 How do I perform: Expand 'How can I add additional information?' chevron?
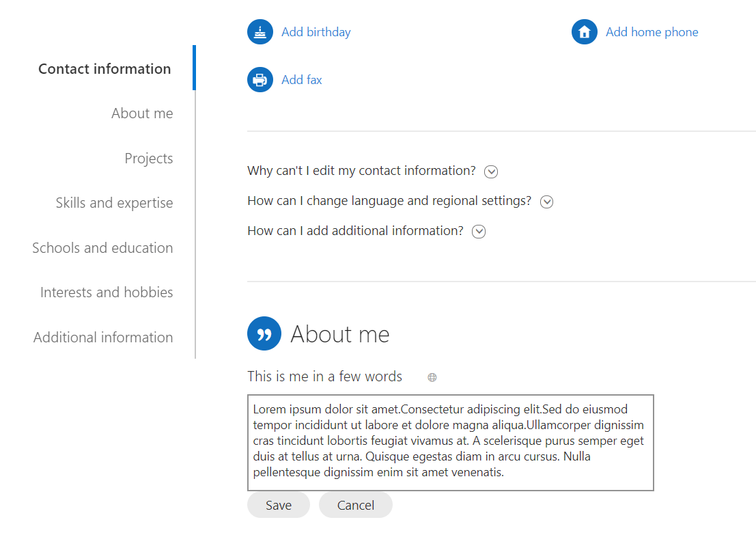[x=478, y=232]
